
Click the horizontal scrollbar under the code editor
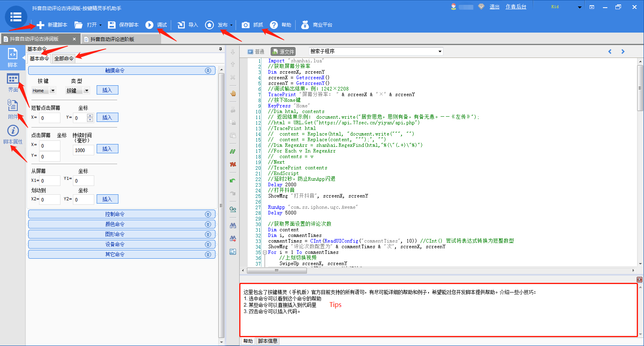pos(277,270)
